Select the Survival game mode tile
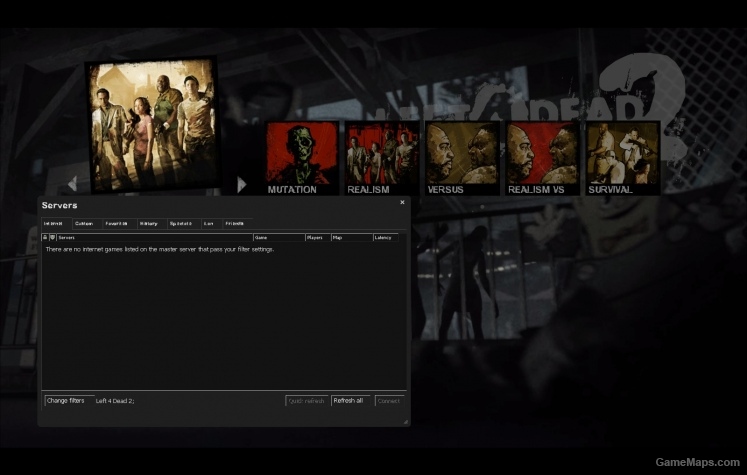 (622, 157)
